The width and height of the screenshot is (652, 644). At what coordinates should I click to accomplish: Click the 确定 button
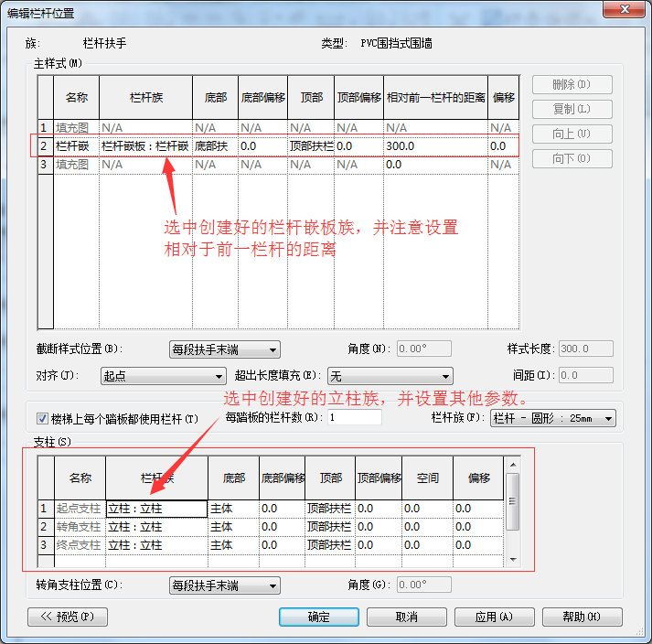(x=319, y=617)
